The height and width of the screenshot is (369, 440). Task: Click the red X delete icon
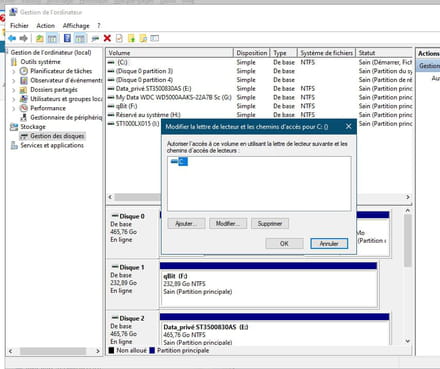click(x=107, y=38)
